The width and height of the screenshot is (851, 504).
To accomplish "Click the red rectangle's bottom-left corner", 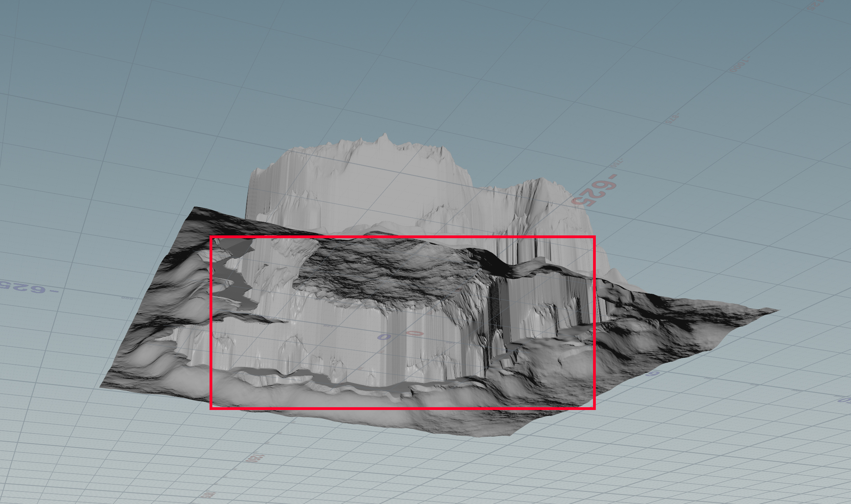I will pos(211,409).
